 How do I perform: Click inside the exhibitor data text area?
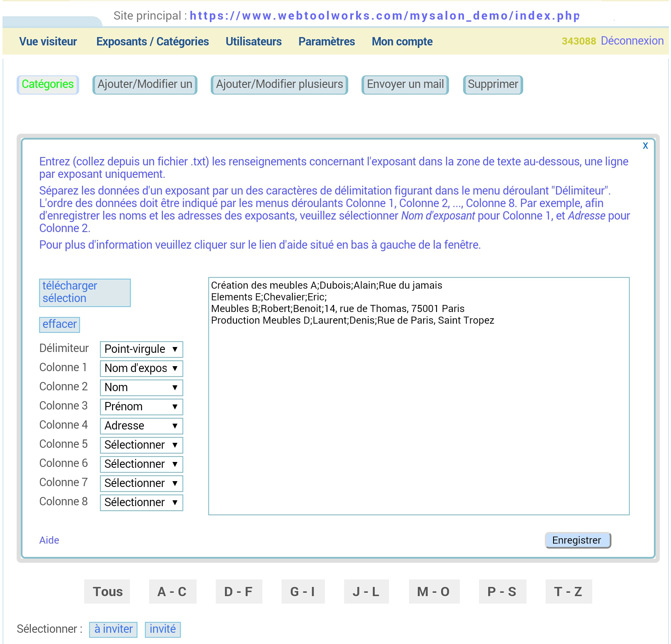point(419,417)
